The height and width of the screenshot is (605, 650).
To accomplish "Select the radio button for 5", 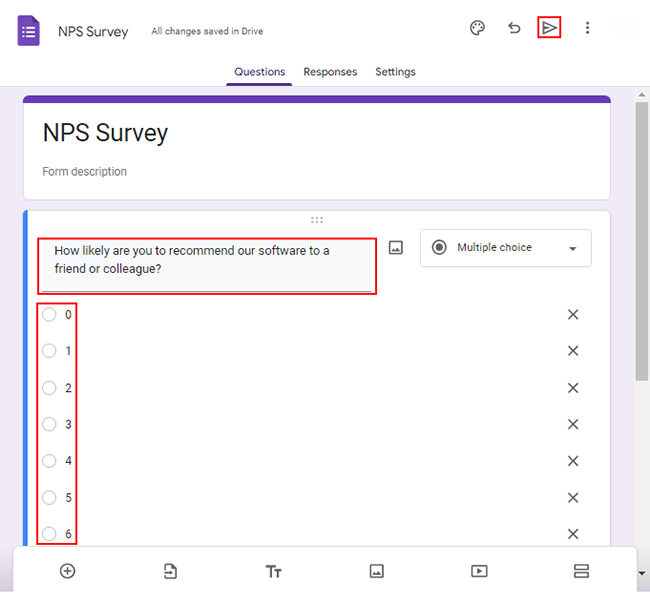I will [x=49, y=498].
